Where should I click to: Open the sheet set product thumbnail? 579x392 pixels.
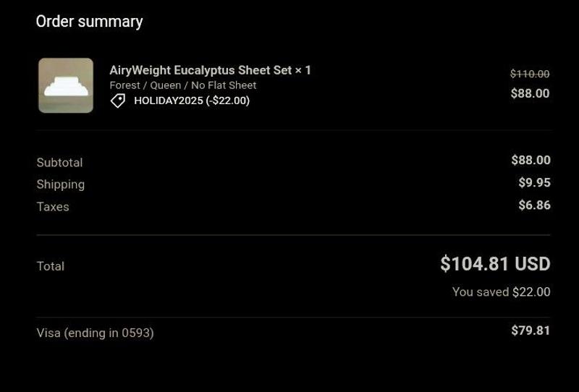click(x=66, y=85)
